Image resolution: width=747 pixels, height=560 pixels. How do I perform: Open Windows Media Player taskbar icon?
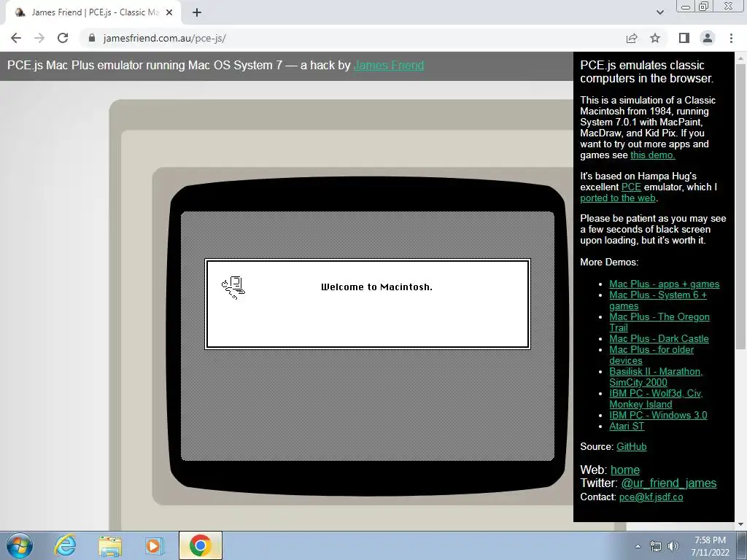point(155,545)
